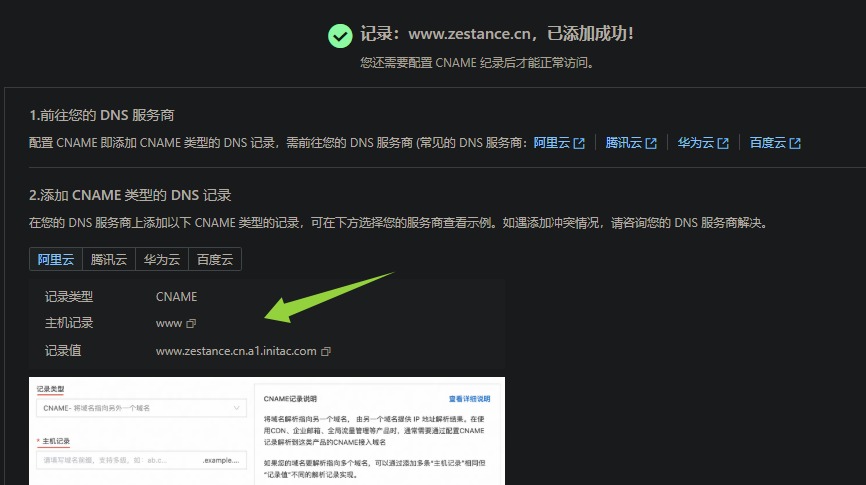Open the 腾讯云 DNS provider link

tap(624, 143)
